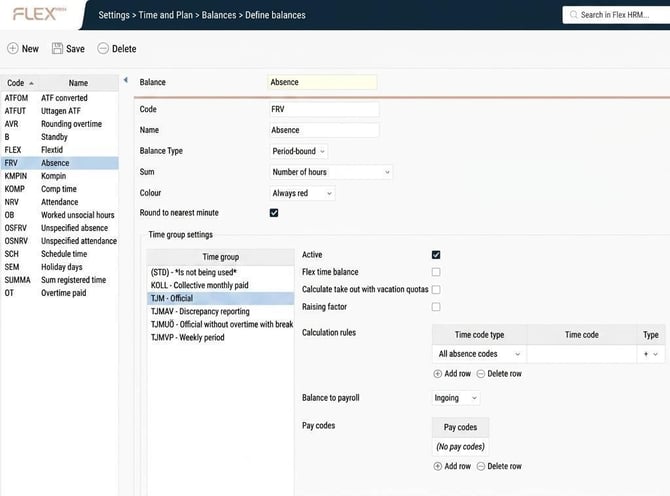Enable Flex time balance checkbox
Screen dimensions: 670x496
coord(436,272)
